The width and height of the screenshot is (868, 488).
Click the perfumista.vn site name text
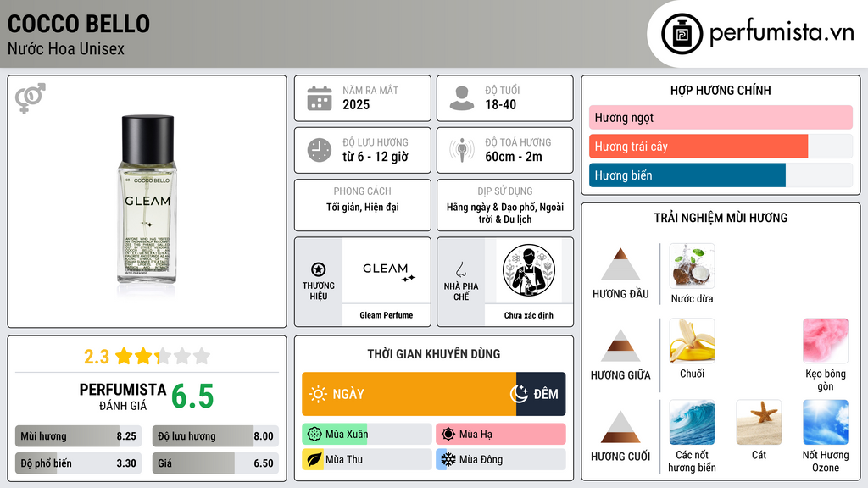click(x=782, y=33)
